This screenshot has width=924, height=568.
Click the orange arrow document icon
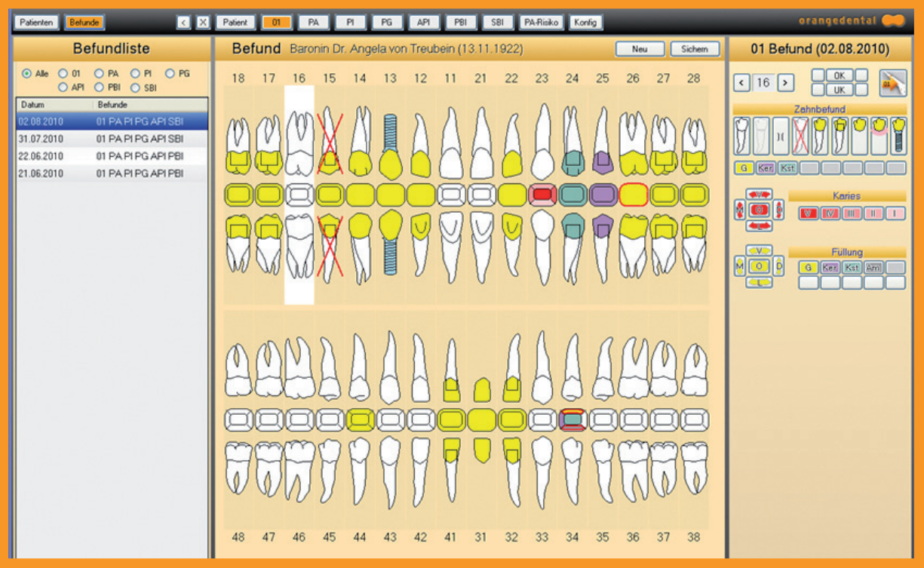click(x=893, y=82)
